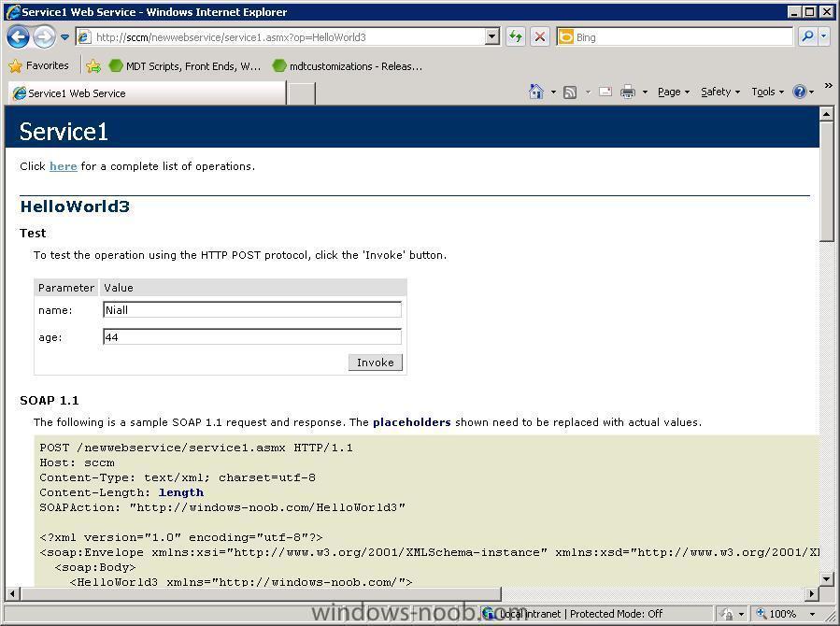Expand the Home button dropdown arrow
840x626 pixels.
pyautogui.click(x=553, y=92)
